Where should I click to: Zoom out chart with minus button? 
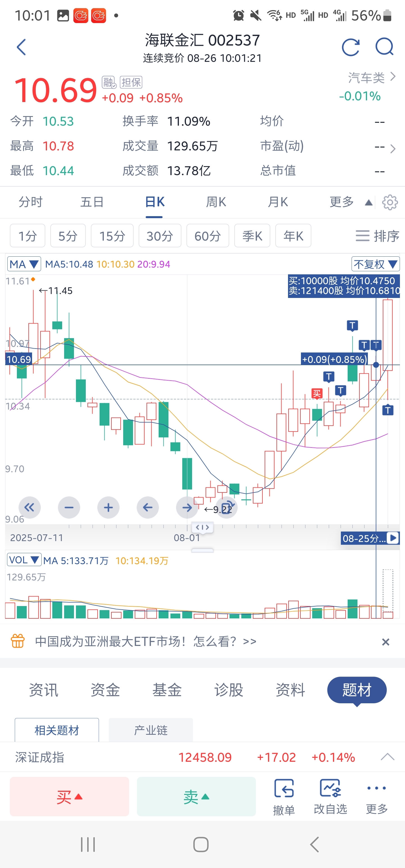coord(69,507)
